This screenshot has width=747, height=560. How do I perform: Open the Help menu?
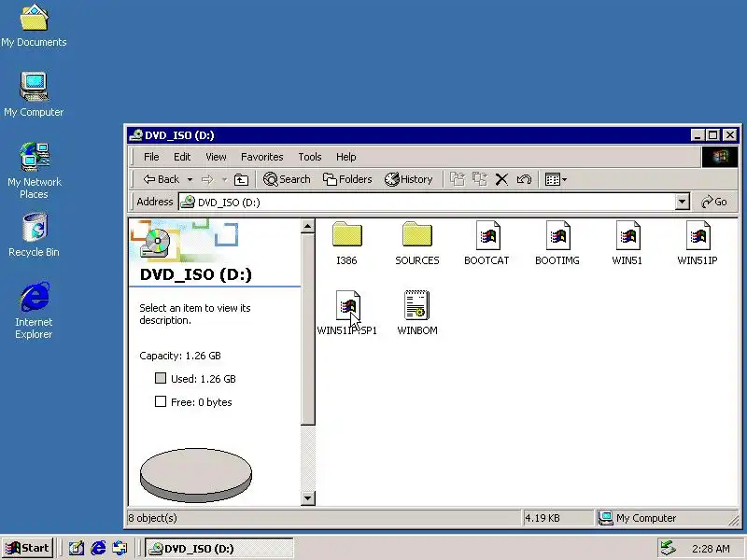[345, 157]
